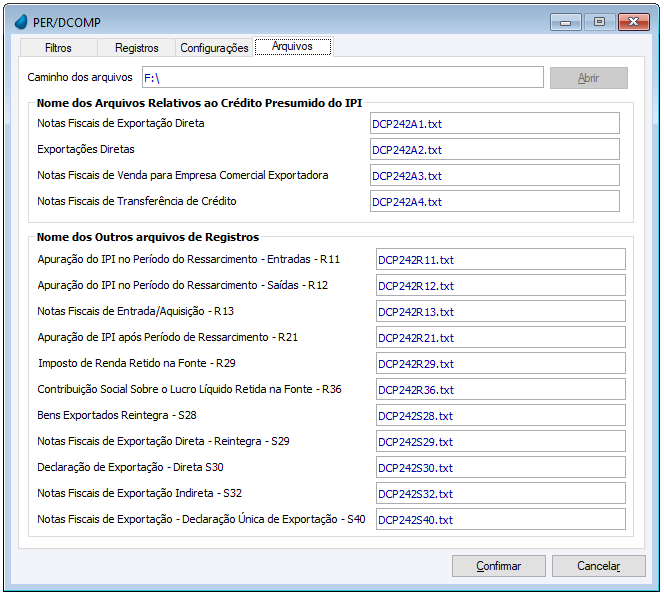Click the 'Exportações Diretas' label
The width and height of the screenshot is (664, 596).
[86, 149]
